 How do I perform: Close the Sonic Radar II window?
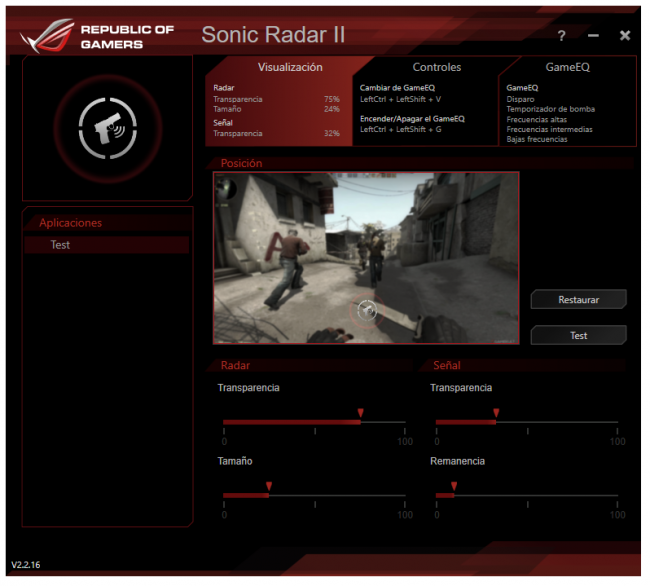[x=625, y=36]
